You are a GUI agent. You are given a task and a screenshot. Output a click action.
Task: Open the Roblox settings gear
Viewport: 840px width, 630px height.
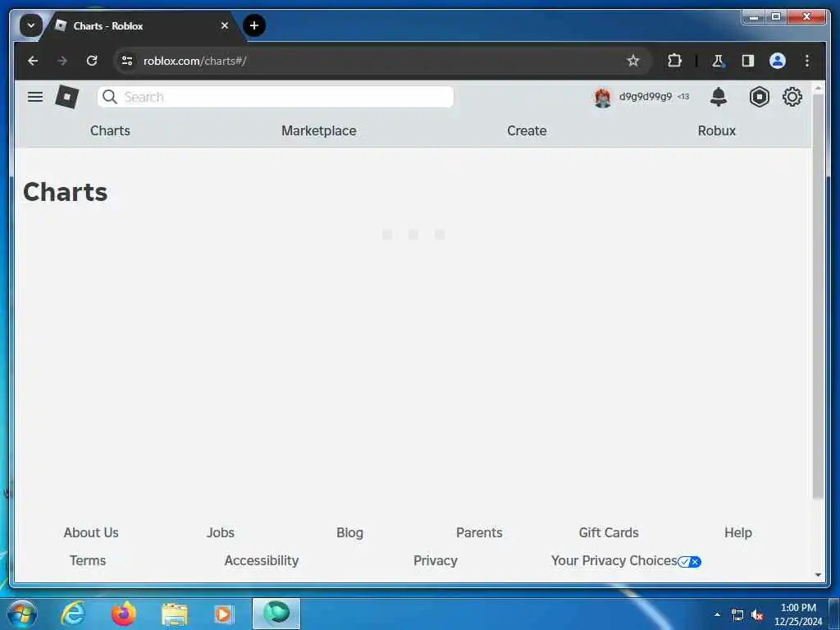(792, 97)
